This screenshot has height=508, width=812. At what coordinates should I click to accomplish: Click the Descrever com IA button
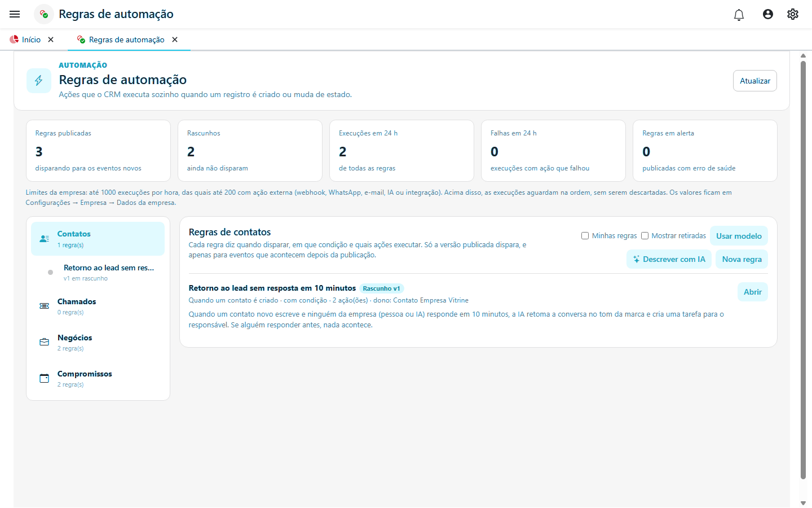pos(669,259)
